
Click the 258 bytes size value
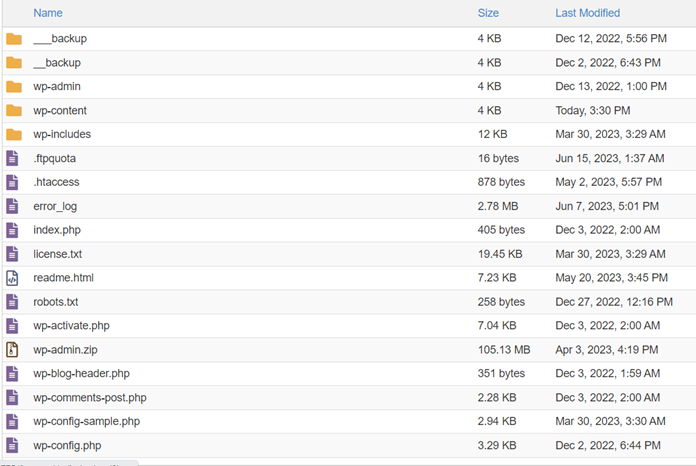point(501,302)
